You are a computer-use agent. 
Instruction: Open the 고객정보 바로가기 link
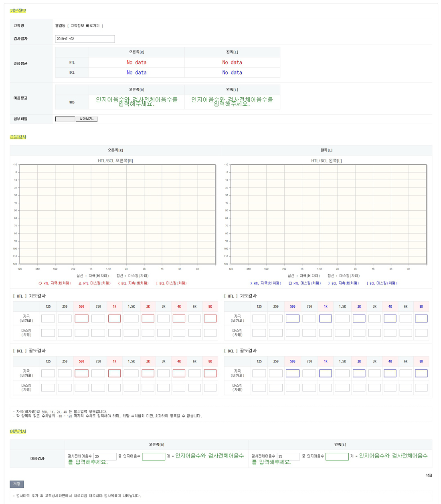point(85,26)
